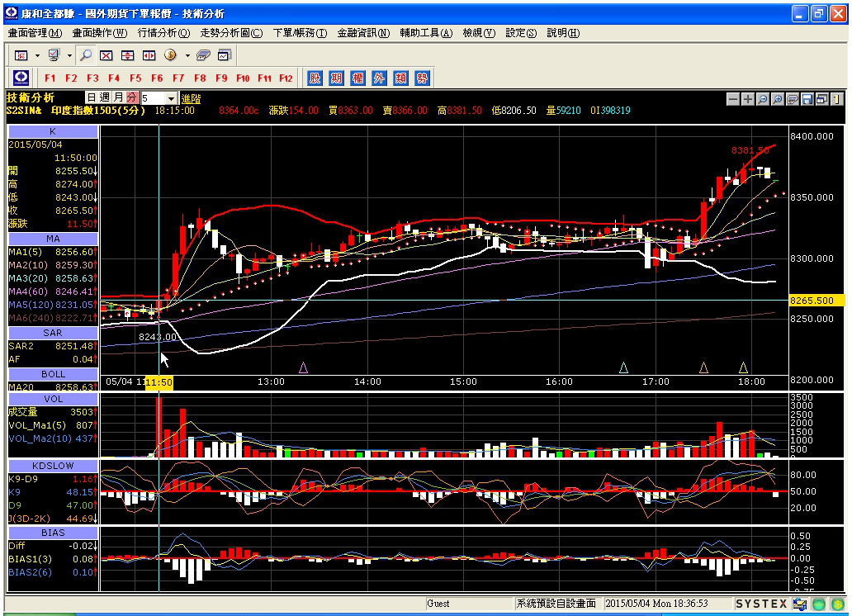Click the cascading windows icon in chart
The height and width of the screenshot is (616, 852).
[x=822, y=99]
